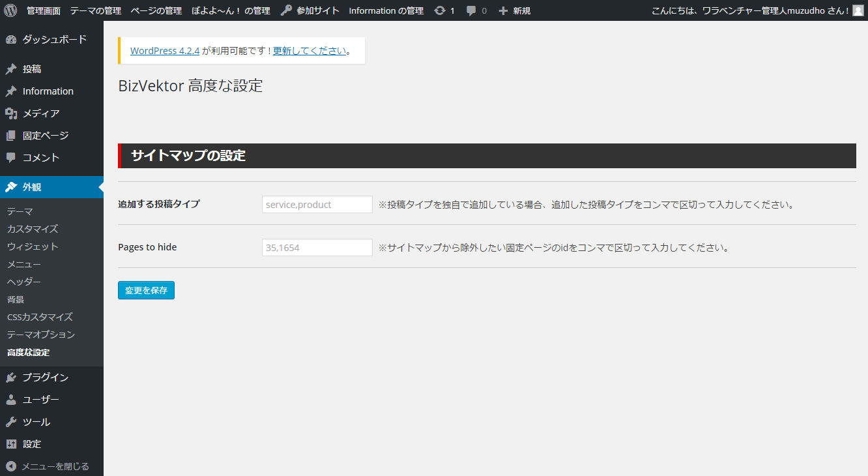Open the テーマ submenu item
Screen dimensions: 868x476
click(20, 211)
